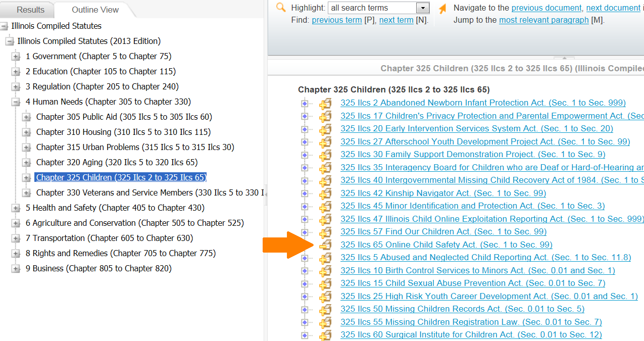
Task: Collapse the 4 Human Needs node
Action: [16, 102]
